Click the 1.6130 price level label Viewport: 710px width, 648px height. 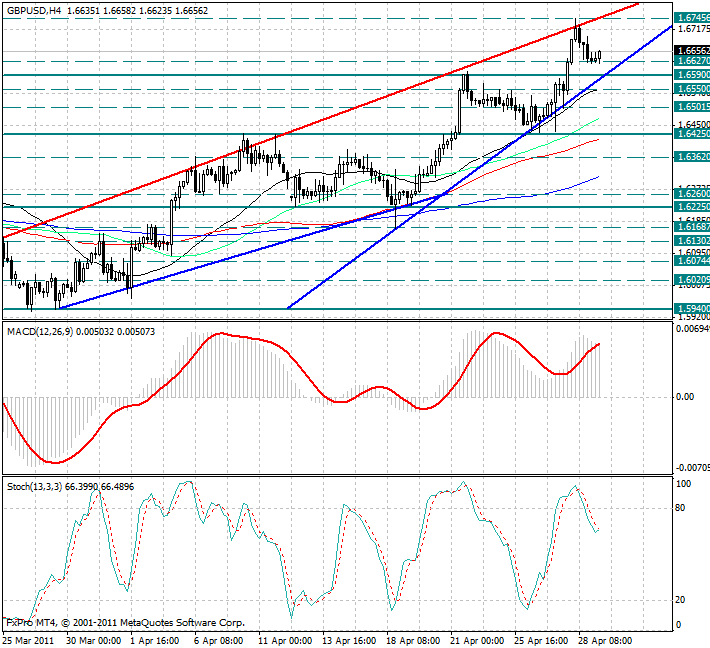point(692,241)
